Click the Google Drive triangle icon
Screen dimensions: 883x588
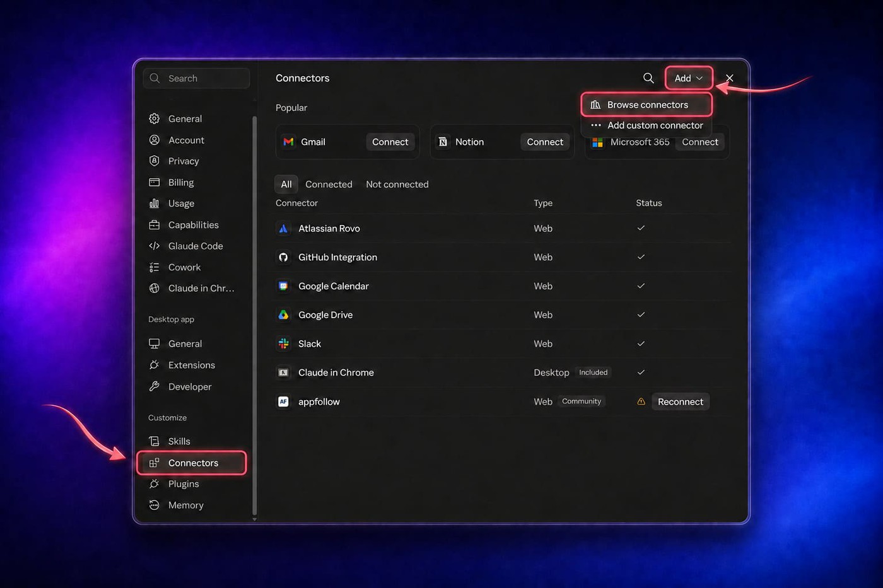point(283,315)
